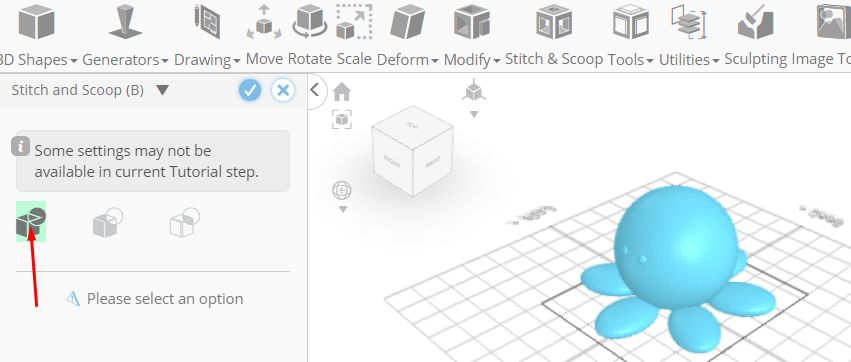Click the Fit to View icon below Home
This screenshot has height=362, width=851.
(341, 119)
